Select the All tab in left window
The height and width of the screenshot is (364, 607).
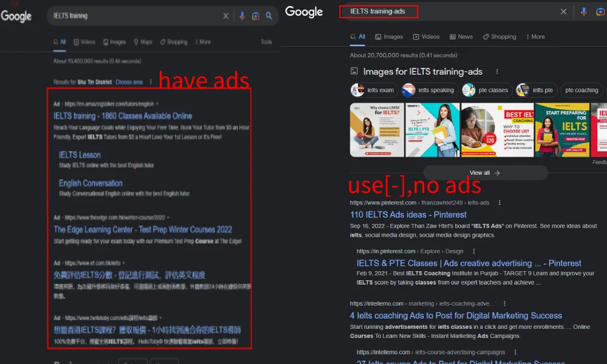pos(59,42)
